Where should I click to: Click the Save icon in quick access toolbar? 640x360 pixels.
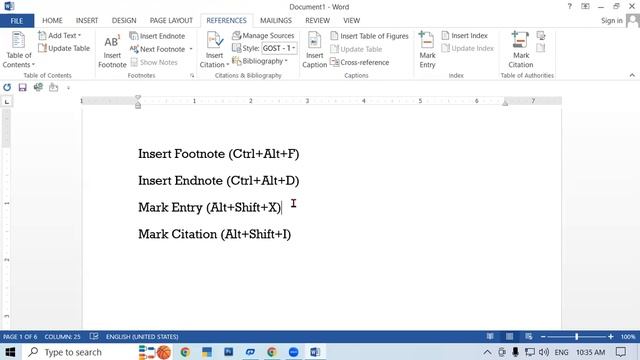(x=22, y=87)
